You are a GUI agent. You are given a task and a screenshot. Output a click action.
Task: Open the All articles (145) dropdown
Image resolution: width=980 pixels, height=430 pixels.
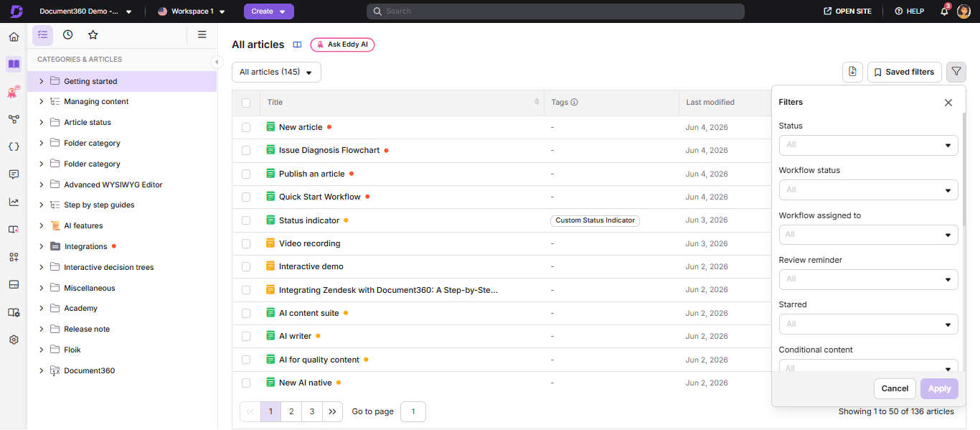pos(276,72)
